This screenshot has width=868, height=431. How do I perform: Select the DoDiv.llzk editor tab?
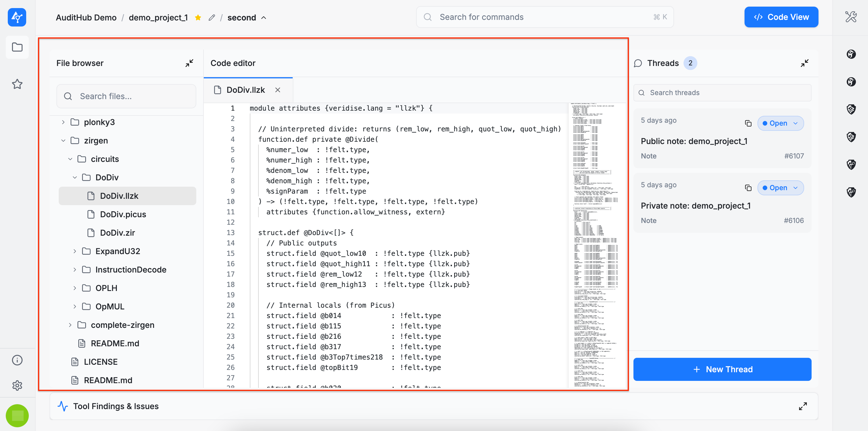click(246, 90)
